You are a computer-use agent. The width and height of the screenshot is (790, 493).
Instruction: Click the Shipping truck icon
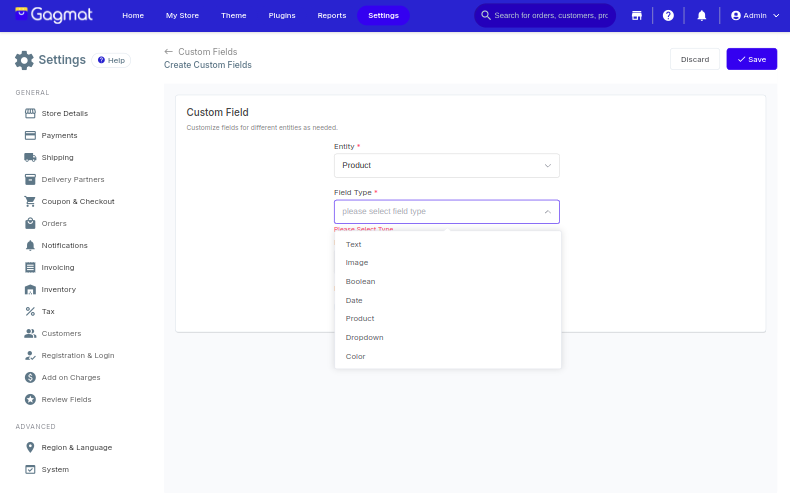tap(30, 158)
